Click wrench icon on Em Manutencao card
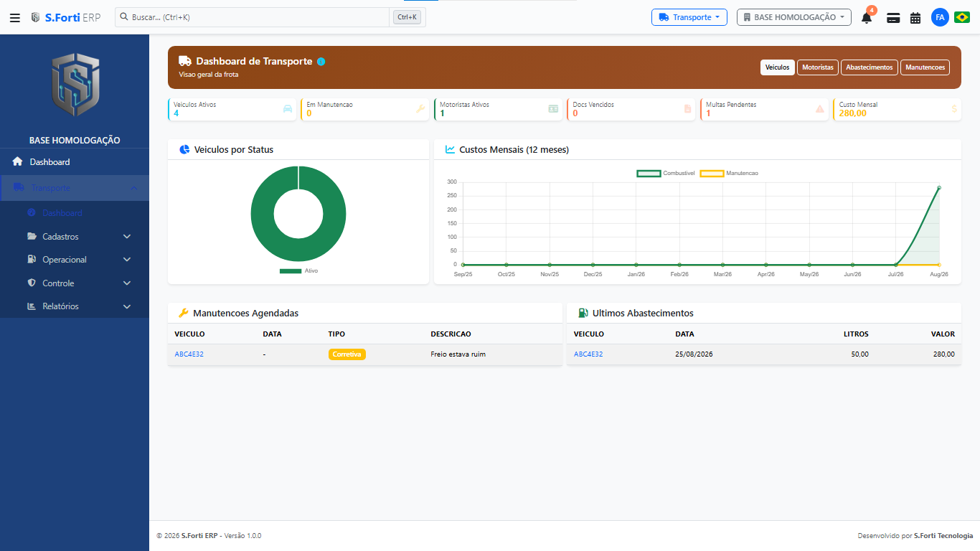Image resolution: width=980 pixels, height=551 pixels. (420, 109)
